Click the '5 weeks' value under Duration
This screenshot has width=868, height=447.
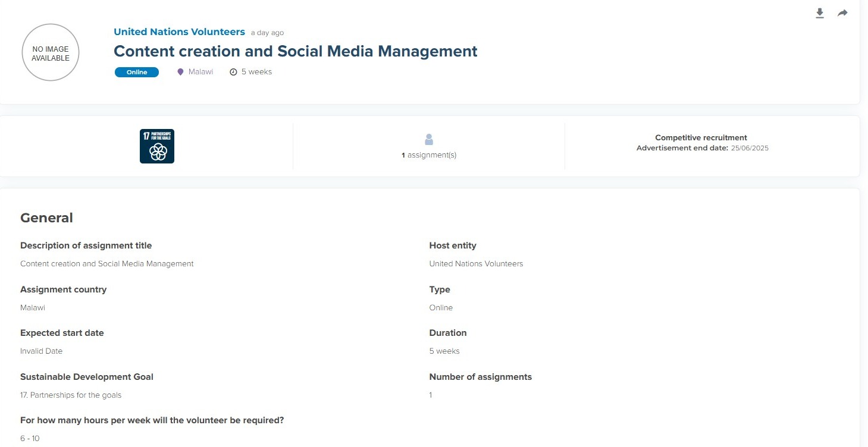pyautogui.click(x=444, y=351)
